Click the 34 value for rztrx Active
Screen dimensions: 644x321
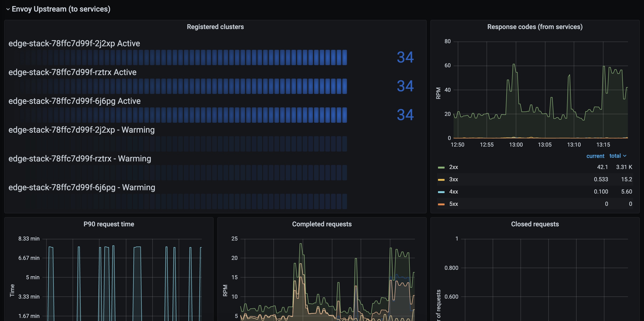405,86
